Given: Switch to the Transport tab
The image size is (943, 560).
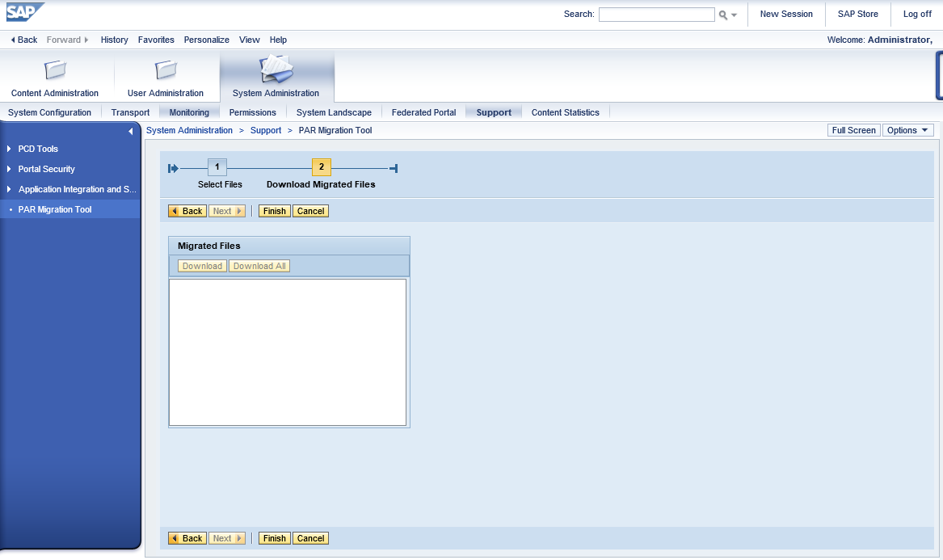Looking at the screenshot, I should point(131,112).
